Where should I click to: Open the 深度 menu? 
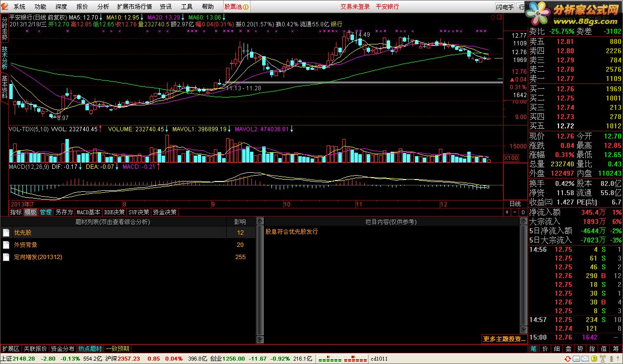(x=62, y=7)
